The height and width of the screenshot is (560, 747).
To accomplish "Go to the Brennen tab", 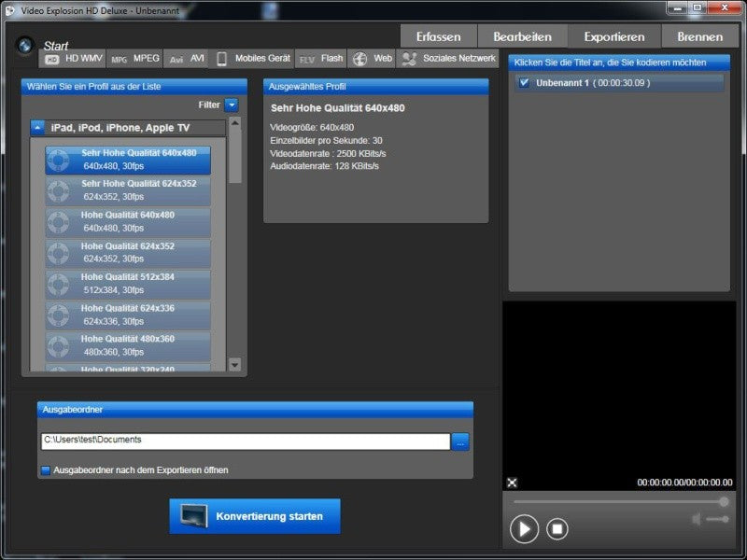I will [x=699, y=36].
